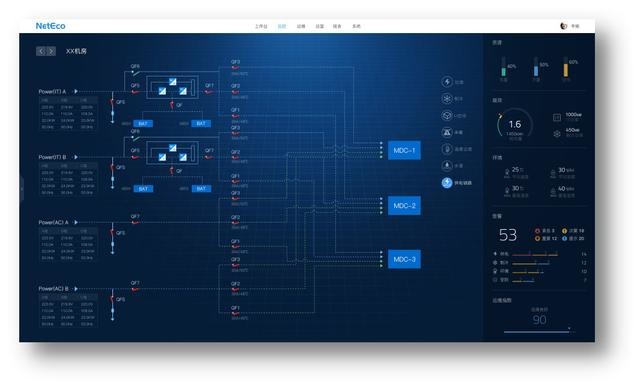The height and width of the screenshot is (388, 640).
Task: Select the highlighted blue power-link icon
Action: click(447, 182)
